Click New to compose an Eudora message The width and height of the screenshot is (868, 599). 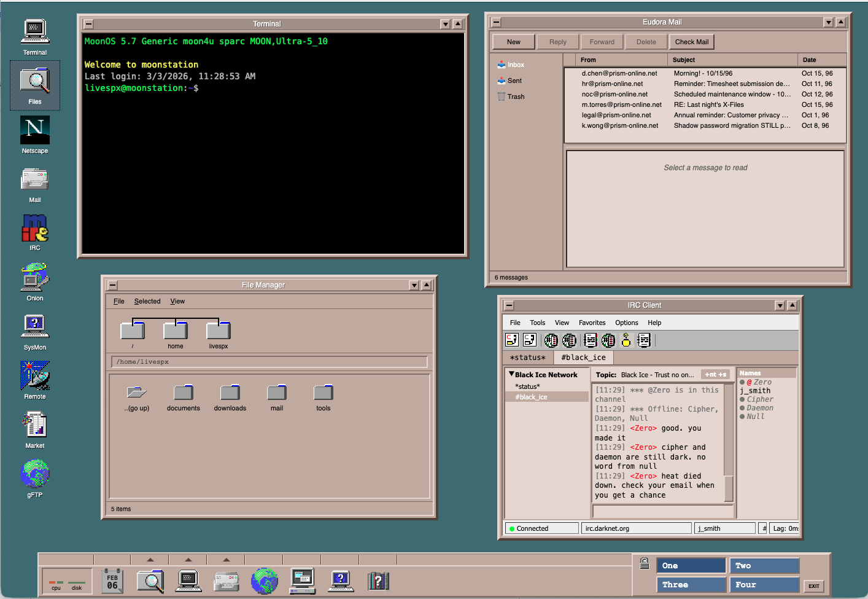pos(513,41)
